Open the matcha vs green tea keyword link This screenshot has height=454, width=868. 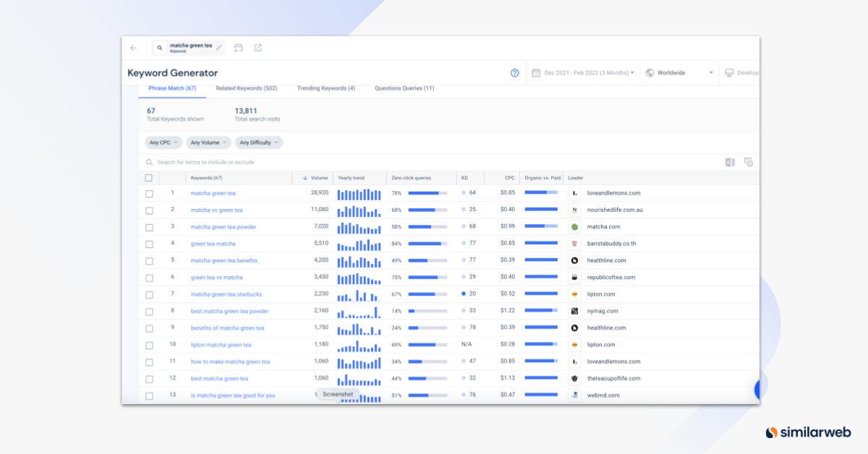216,210
